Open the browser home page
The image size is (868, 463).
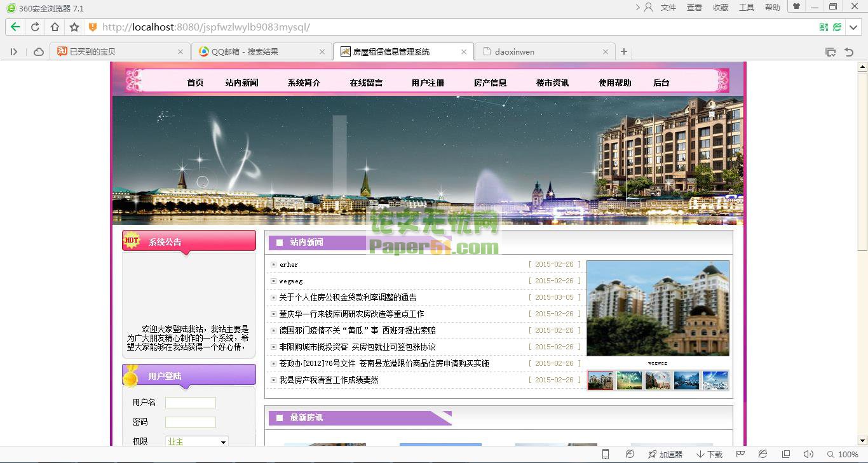pos(55,27)
